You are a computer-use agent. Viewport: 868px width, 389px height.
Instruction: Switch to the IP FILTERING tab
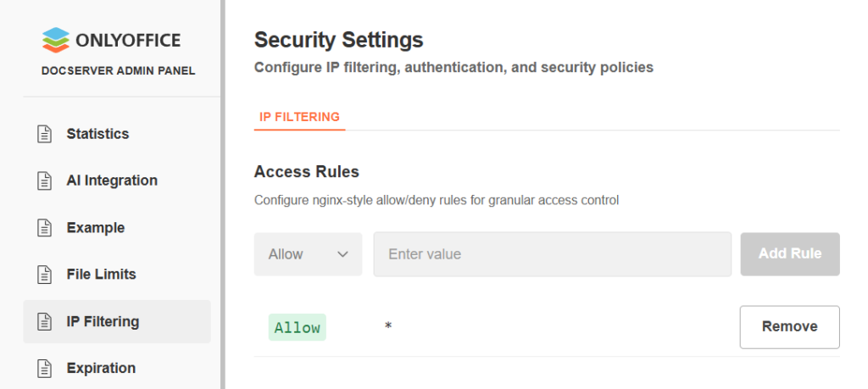pyautogui.click(x=299, y=117)
